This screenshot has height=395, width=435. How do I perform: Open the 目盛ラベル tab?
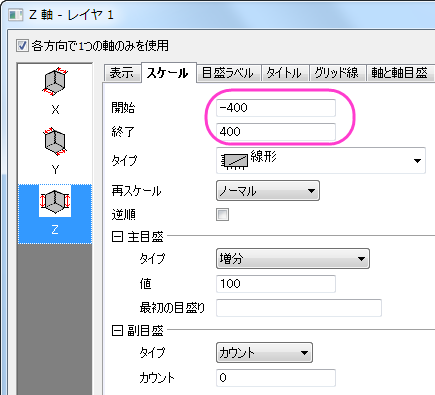tap(228, 73)
